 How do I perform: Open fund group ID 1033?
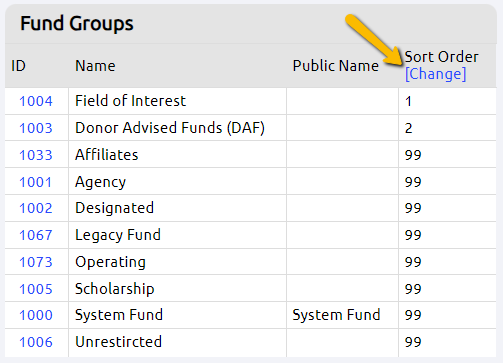pos(36,155)
